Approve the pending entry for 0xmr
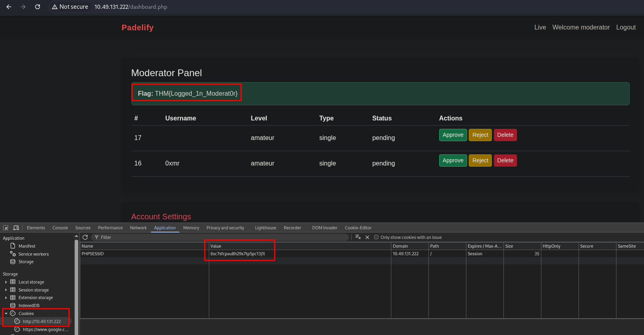This screenshot has width=644, height=335. [453, 160]
